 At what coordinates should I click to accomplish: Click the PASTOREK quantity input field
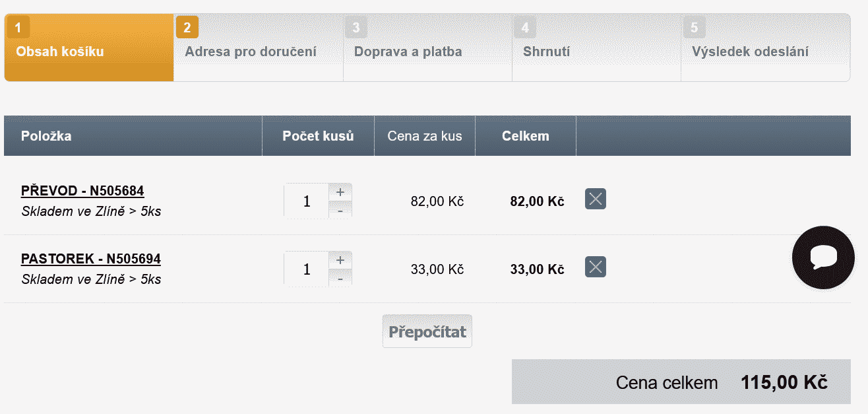click(307, 269)
